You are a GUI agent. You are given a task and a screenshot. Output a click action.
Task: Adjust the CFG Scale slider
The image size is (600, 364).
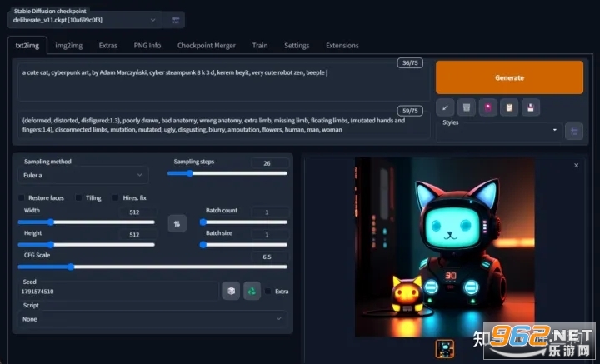152,267
